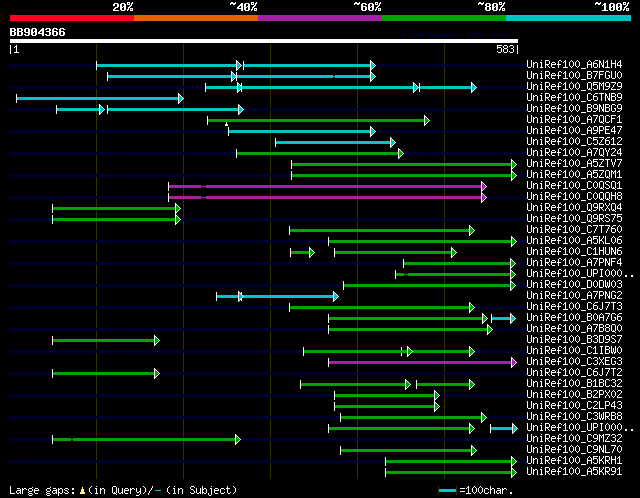Image resolution: width=640 pixels, height=498 pixels.
Task: Click the cyan alignment bar for A9PE47
Action: point(302,131)
